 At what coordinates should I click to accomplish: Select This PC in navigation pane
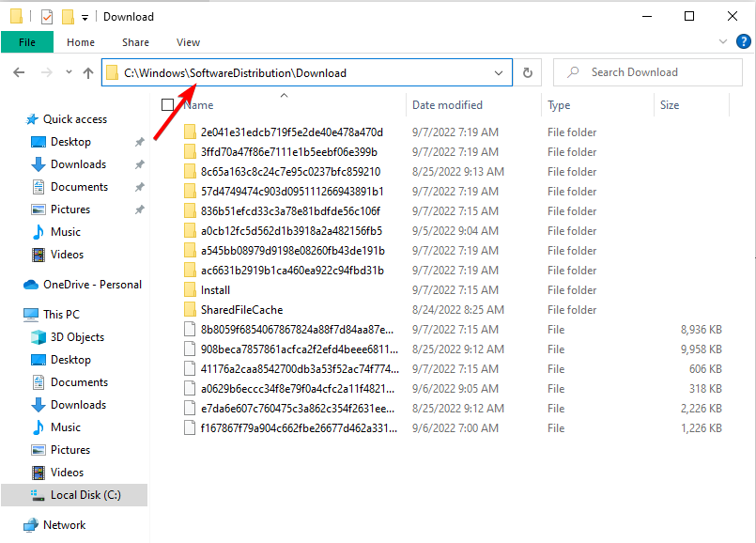(52, 315)
